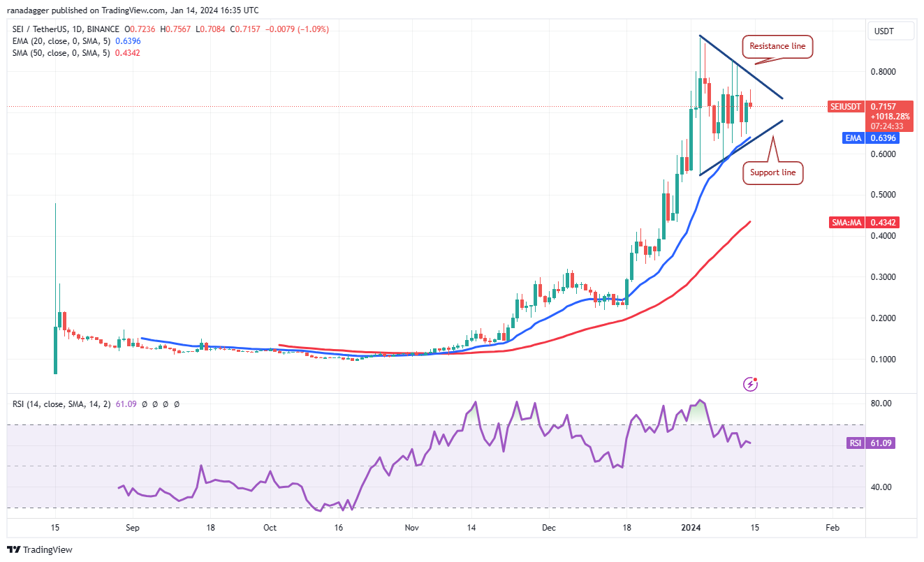Click the purple lightning bolt alert icon on chart
Viewport: 924px width, 562px height.
(x=751, y=383)
